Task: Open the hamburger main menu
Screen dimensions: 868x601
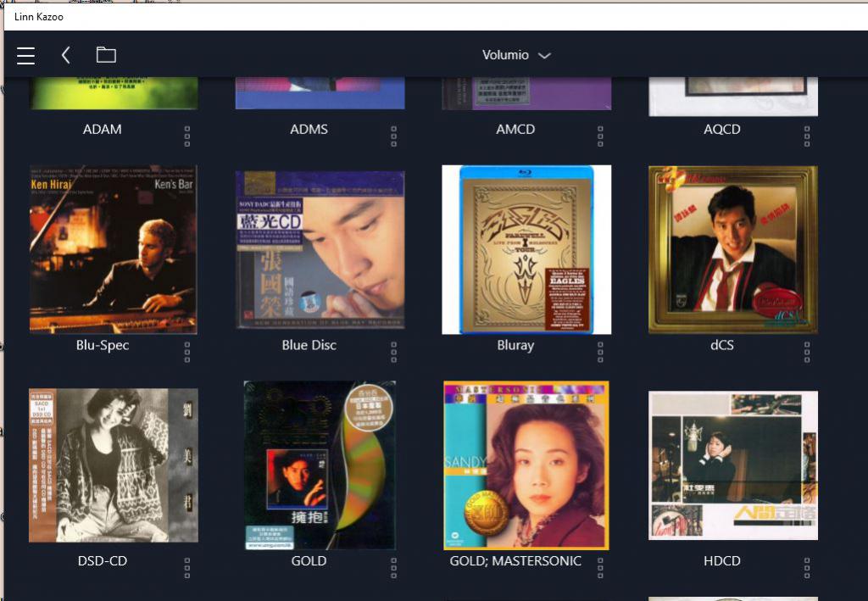Action: [26, 55]
